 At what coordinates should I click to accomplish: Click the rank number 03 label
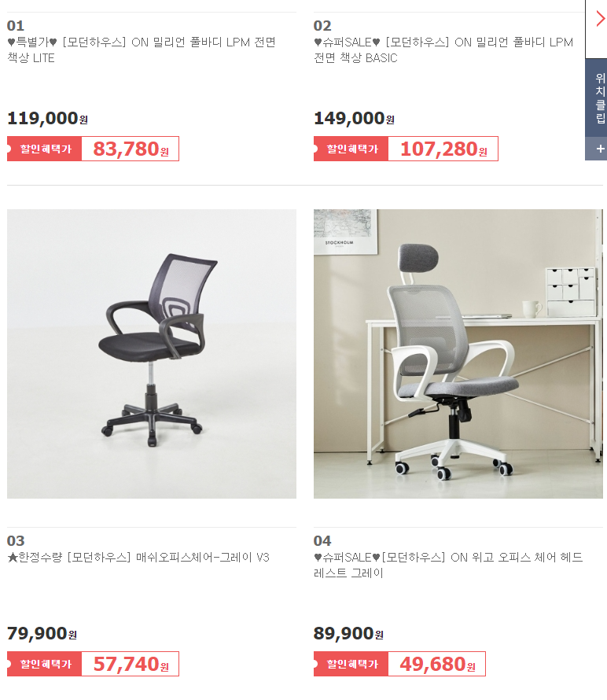pyautogui.click(x=16, y=540)
